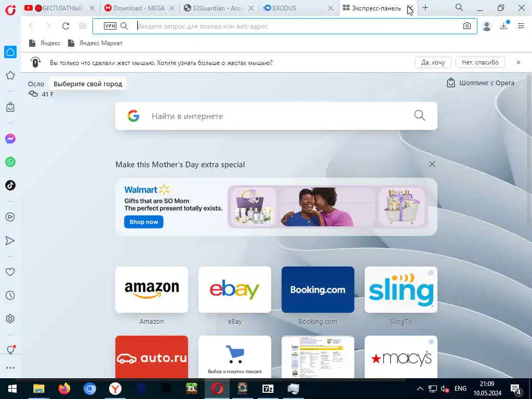Open Speed Dial grid icon next to reload

[x=83, y=26]
